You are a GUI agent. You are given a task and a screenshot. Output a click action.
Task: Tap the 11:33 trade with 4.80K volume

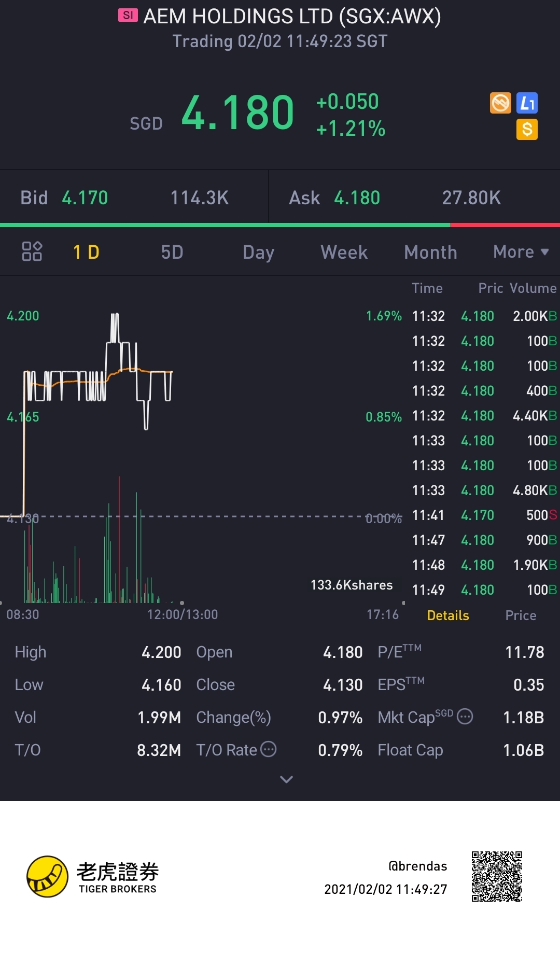click(484, 490)
